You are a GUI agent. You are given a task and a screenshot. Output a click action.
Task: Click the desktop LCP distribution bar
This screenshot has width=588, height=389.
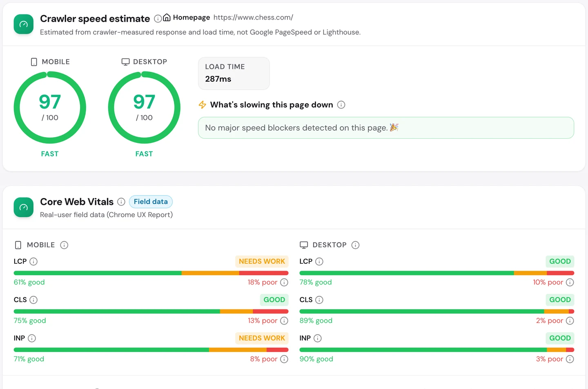coord(437,273)
